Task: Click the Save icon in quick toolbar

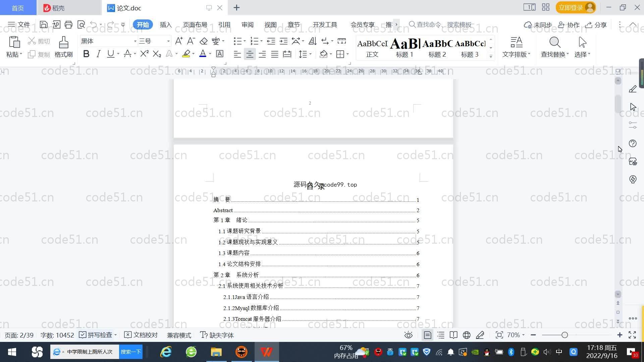Action: pyautogui.click(x=44, y=24)
